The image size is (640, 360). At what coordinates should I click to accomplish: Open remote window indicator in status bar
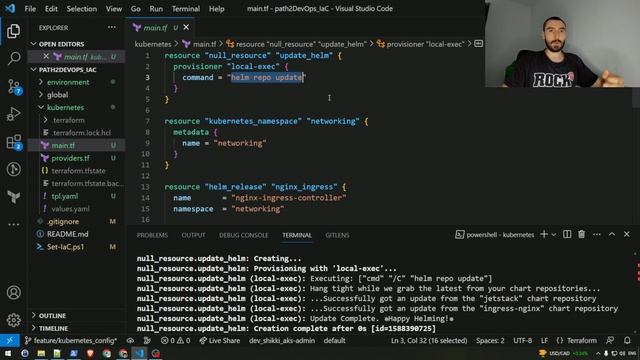click(x=9, y=340)
